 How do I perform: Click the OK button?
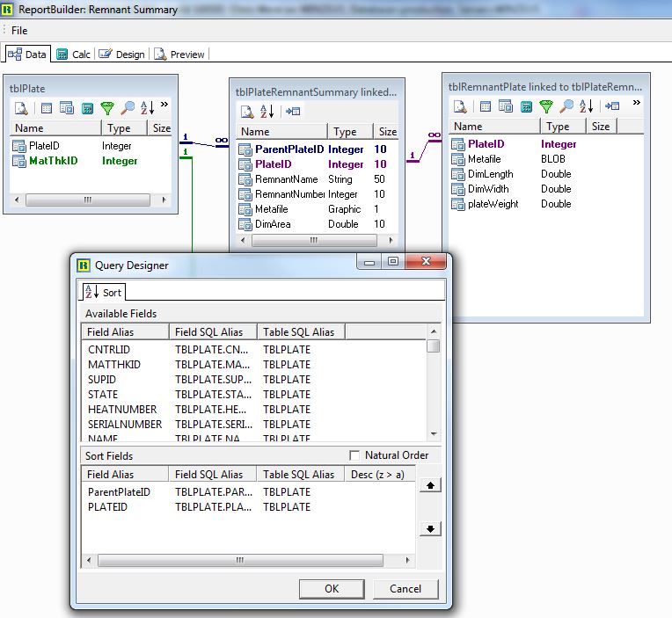click(x=332, y=589)
